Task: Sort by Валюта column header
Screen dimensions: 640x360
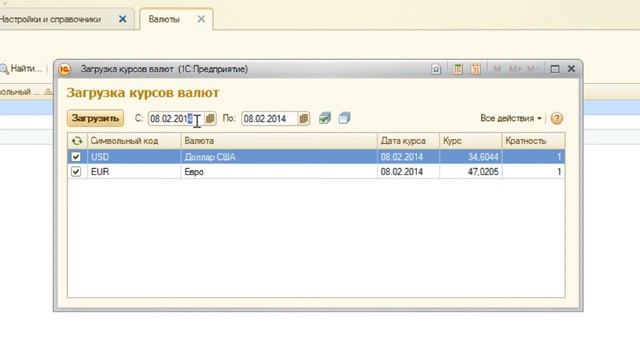Action: 279,141
